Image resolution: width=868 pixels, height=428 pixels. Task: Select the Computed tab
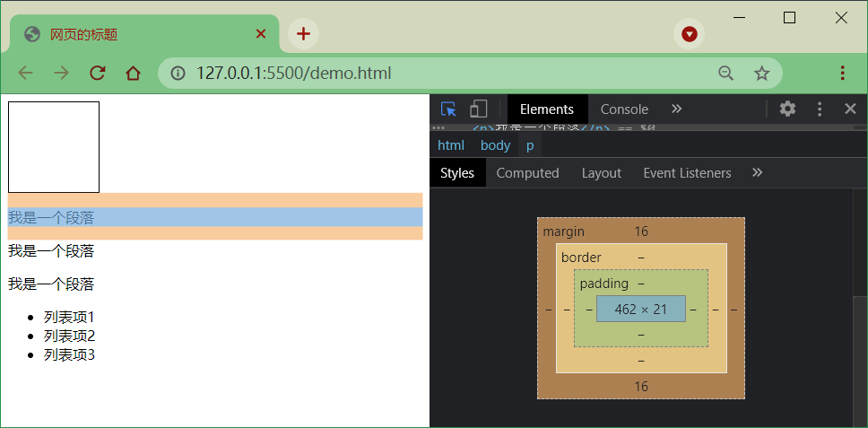(x=527, y=173)
